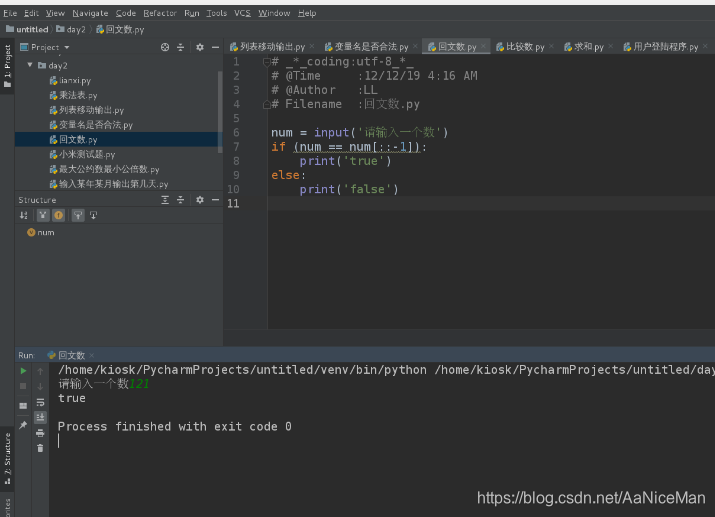Hide the Project panel with minus icon
The height and width of the screenshot is (517, 715).
pyautogui.click(x=215, y=47)
